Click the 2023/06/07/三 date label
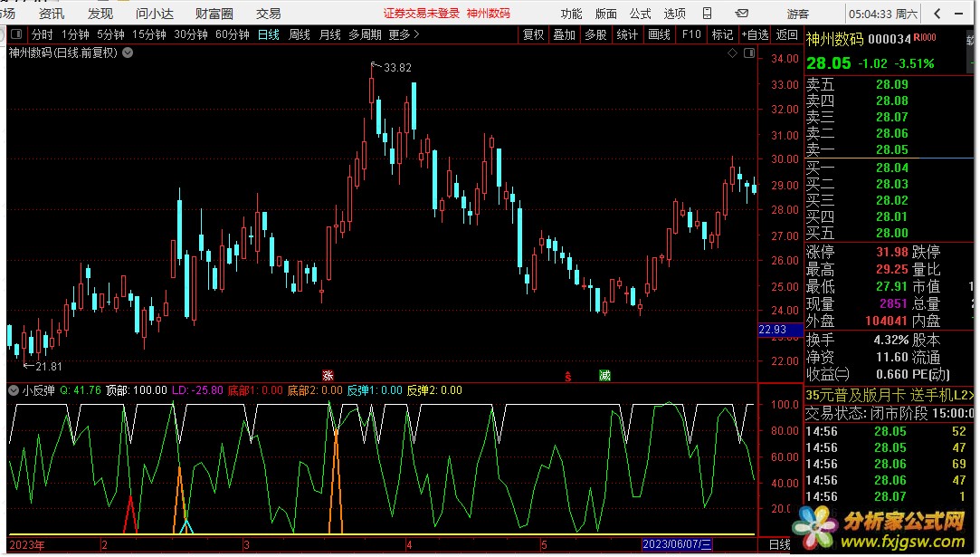 pos(678,543)
